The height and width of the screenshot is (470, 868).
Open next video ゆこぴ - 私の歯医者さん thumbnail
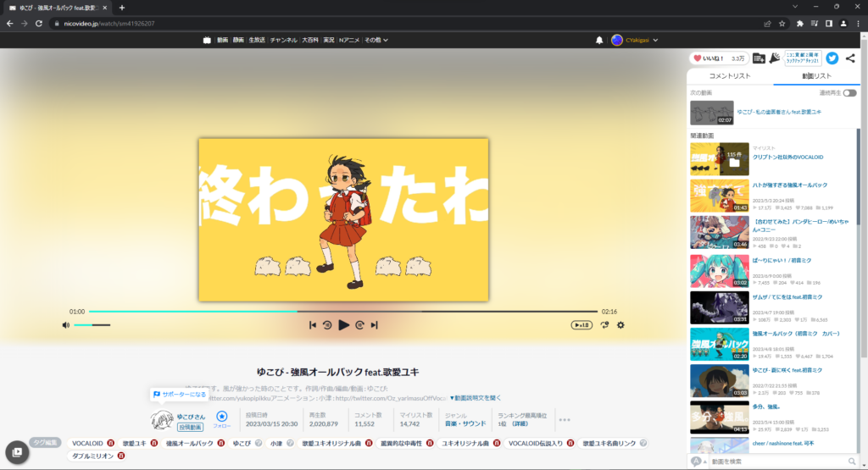[x=711, y=113]
